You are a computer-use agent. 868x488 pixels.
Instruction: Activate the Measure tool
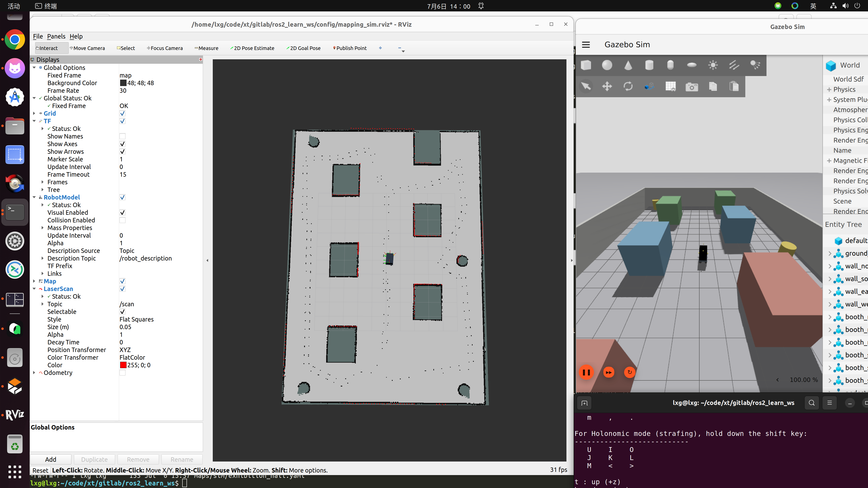[206, 48]
